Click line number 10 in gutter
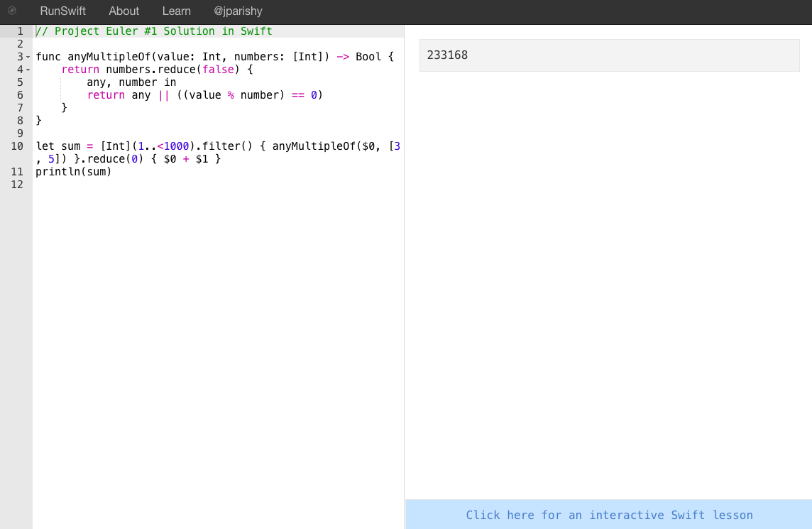Screen dimensions: 812x529 click(x=17, y=146)
